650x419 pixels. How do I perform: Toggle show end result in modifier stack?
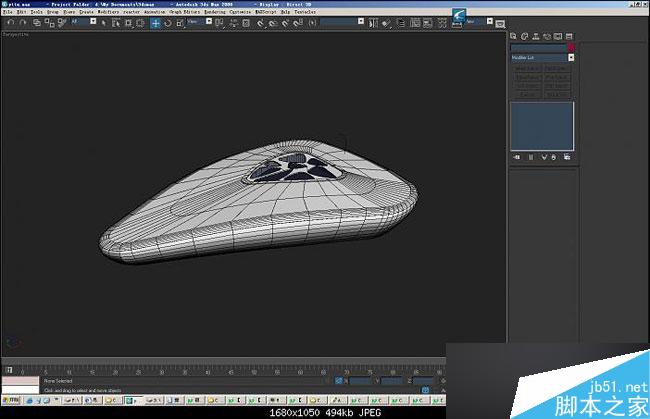coord(531,157)
